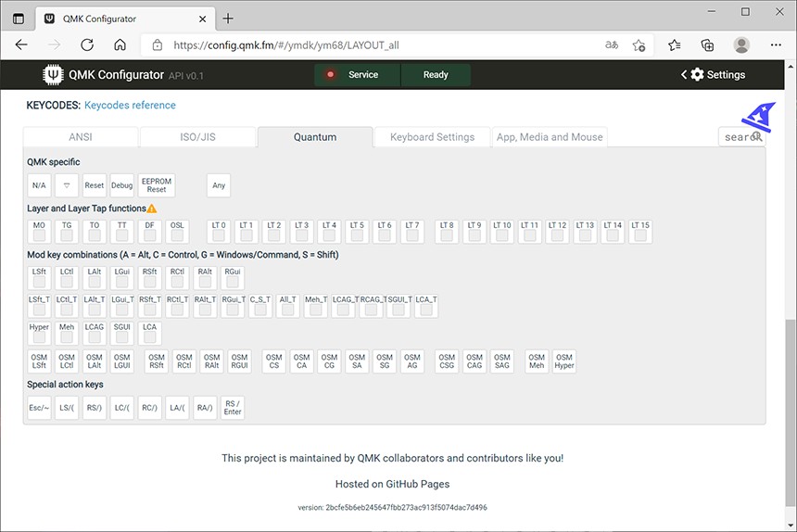This screenshot has width=797, height=532.
Task: Open the browser profile avatar
Action: point(741,45)
